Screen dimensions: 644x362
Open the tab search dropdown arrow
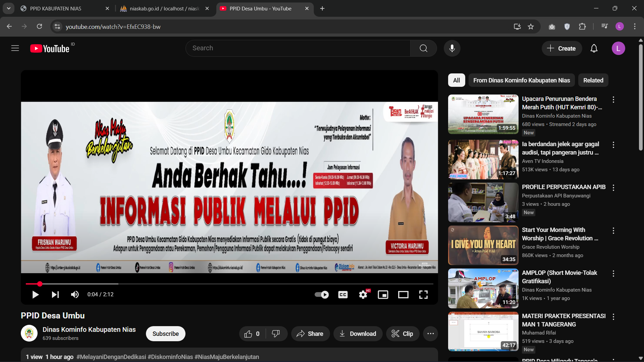[x=9, y=8]
